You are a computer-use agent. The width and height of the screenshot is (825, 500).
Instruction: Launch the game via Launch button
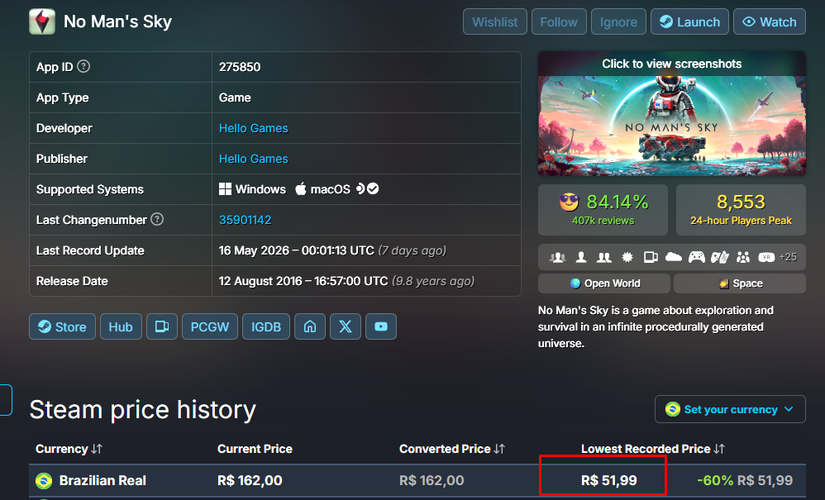tap(689, 22)
